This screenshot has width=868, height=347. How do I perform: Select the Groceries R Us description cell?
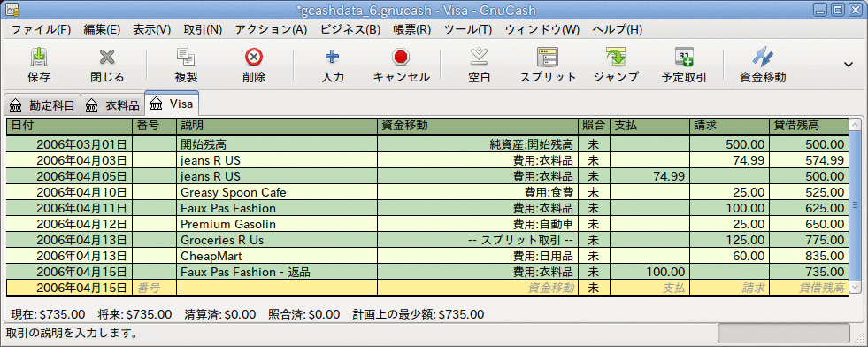(277, 241)
